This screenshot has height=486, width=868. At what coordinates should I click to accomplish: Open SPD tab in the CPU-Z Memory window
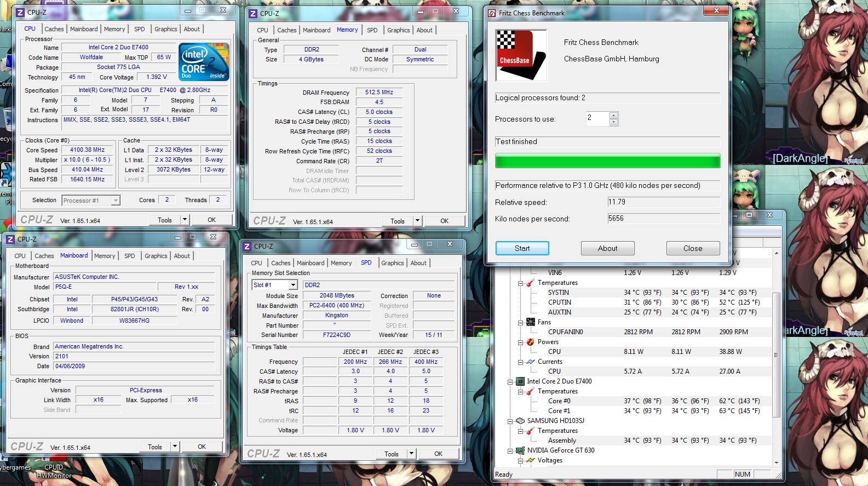coord(372,30)
